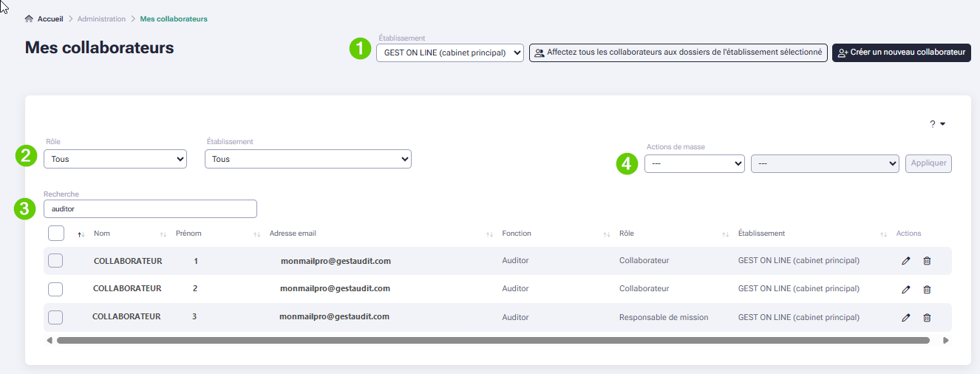Viewport: 980px width, 374px height.
Task: Check the box for Collaborateur 1 row
Action: (55, 261)
